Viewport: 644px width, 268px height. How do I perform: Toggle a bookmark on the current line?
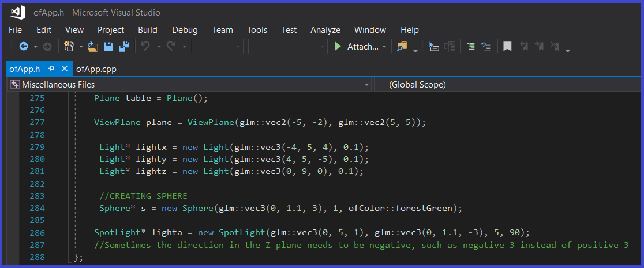click(507, 47)
